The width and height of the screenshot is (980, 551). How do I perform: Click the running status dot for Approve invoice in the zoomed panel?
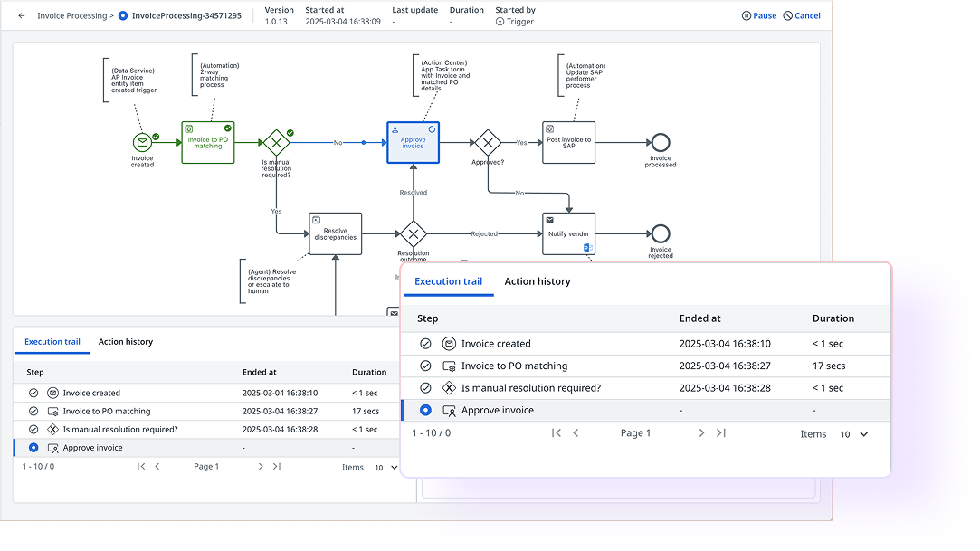coord(425,411)
